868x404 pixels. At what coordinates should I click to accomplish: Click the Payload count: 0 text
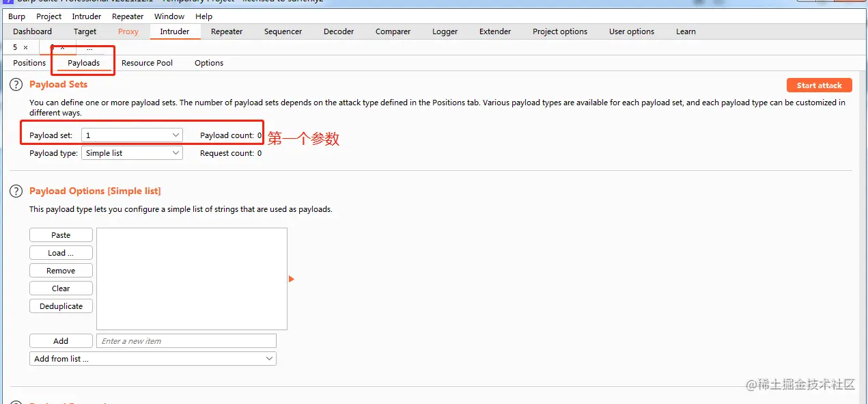231,135
